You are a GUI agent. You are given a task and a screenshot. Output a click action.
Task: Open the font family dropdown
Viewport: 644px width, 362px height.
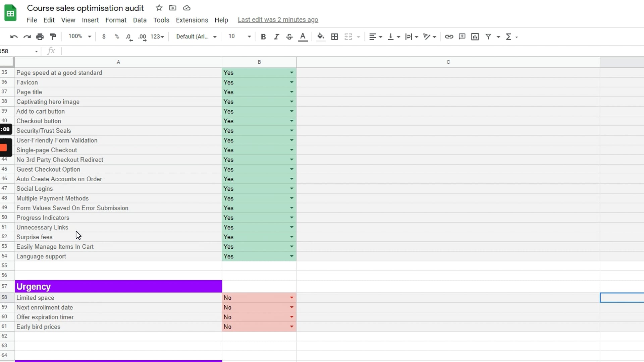click(196, 37)
